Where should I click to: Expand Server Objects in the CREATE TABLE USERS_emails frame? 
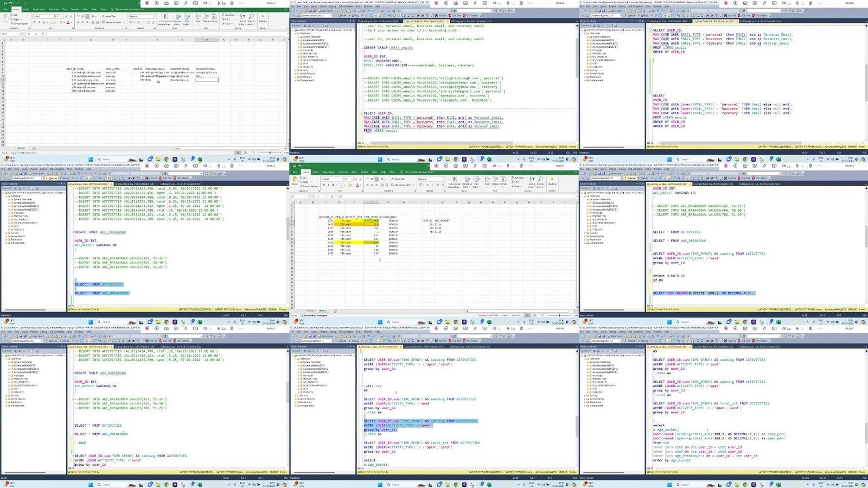coord(295,73)
